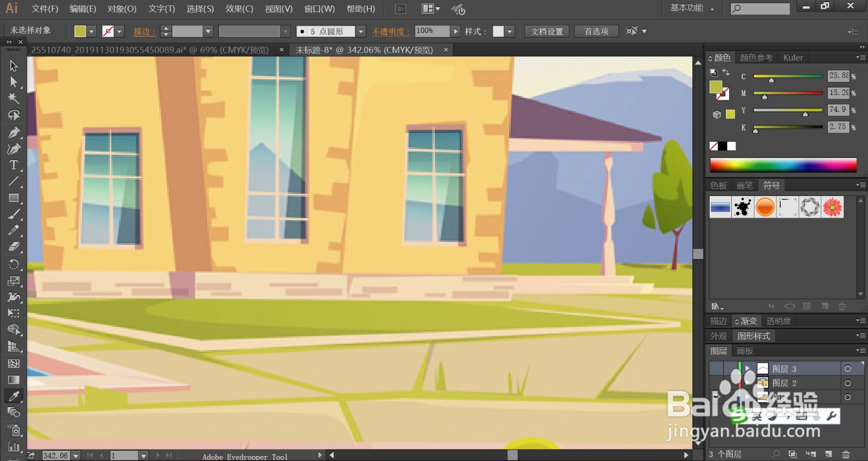
Task: Expand the 图层 3 layer triangle
Action: [x=748, y=368]
